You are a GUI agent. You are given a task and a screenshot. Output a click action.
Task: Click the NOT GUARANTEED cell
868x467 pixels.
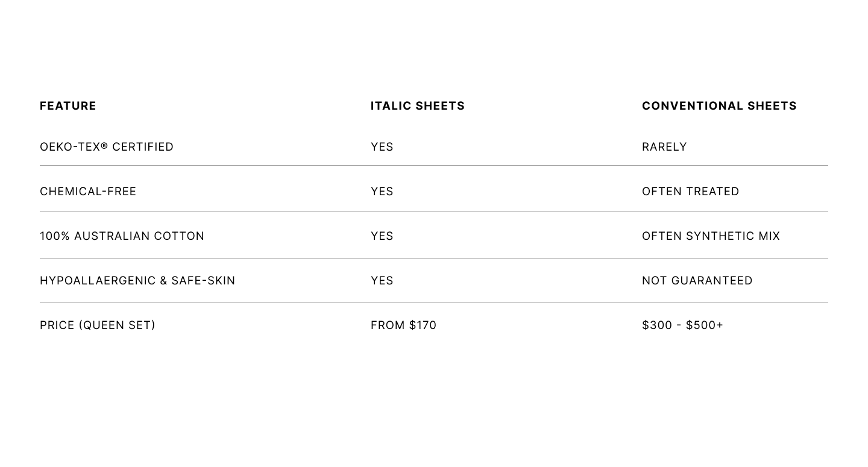point(697,281)
